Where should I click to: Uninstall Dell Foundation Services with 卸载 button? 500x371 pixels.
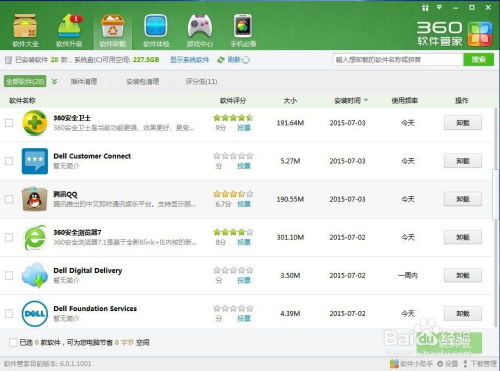[463, 314]
